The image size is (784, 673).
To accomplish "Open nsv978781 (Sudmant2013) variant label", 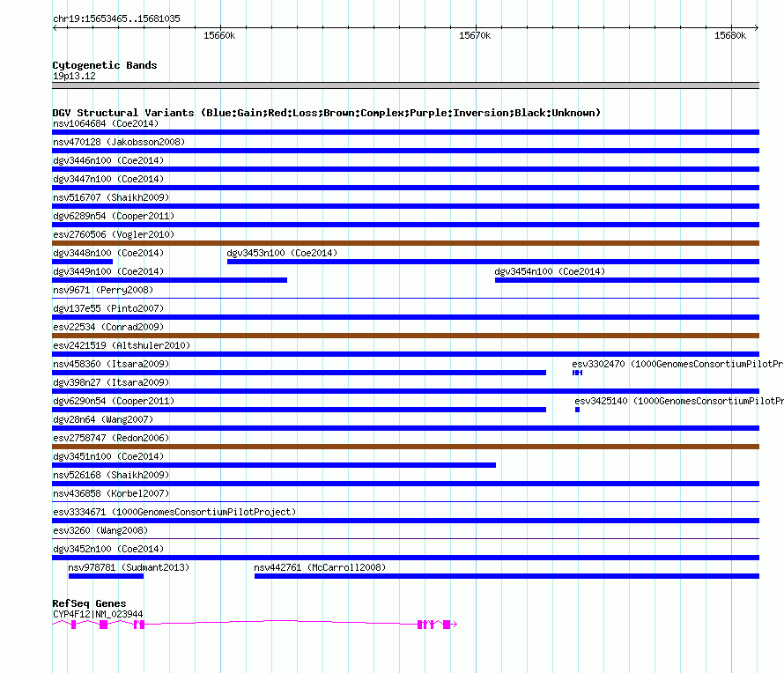I will click(x=129, y=567).
